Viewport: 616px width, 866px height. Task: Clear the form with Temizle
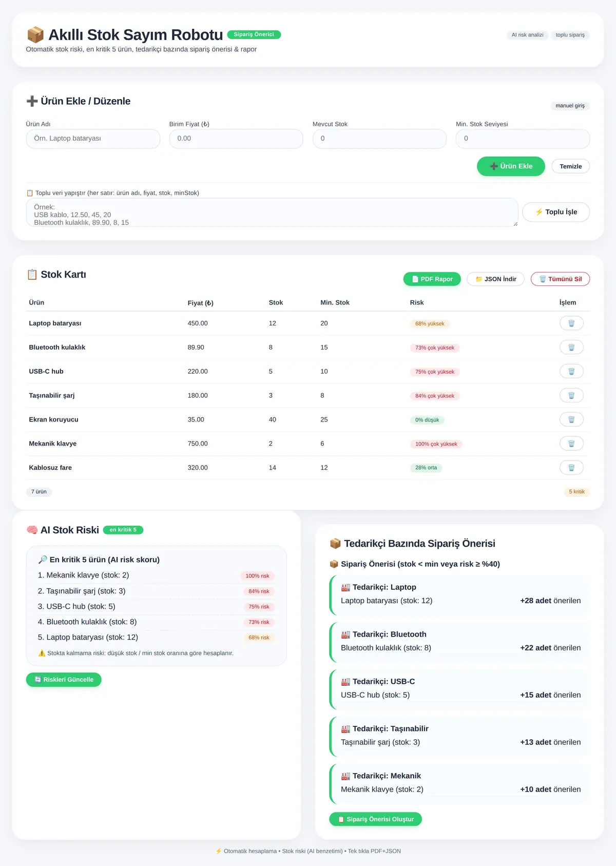(571, 166)
